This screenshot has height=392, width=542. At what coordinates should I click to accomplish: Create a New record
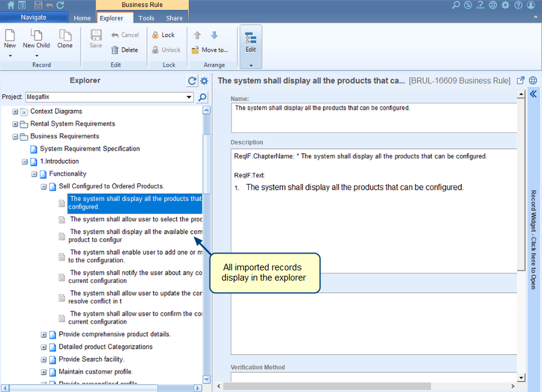[x=10, y=39]
